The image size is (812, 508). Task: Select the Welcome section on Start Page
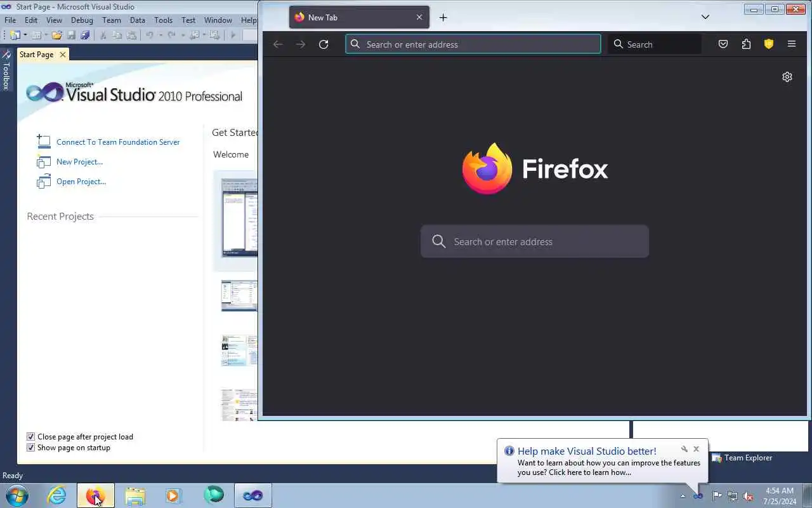(231, 154)
